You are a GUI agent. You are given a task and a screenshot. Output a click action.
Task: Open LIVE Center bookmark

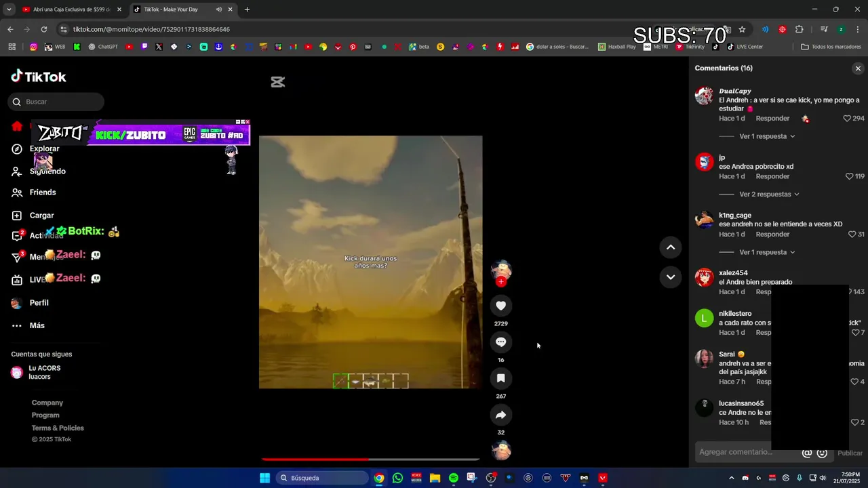[745, 47]
